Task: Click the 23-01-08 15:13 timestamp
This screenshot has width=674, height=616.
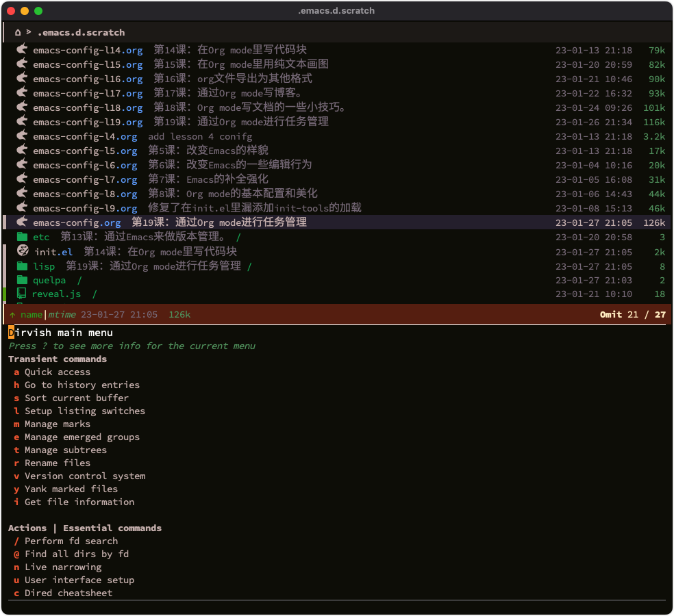Action: pos(594,208)
